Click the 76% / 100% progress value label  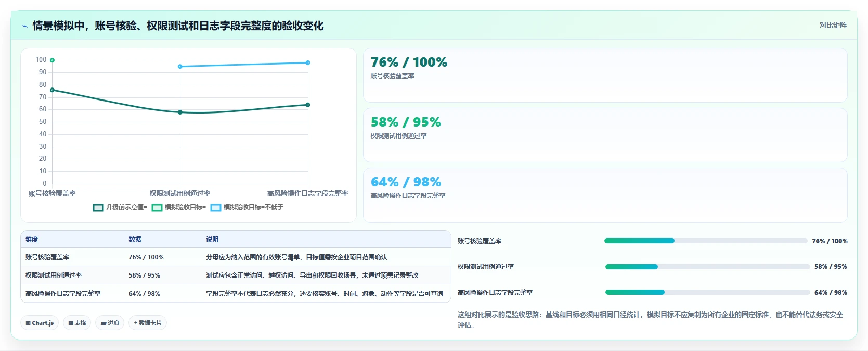[x=830, y=241]
